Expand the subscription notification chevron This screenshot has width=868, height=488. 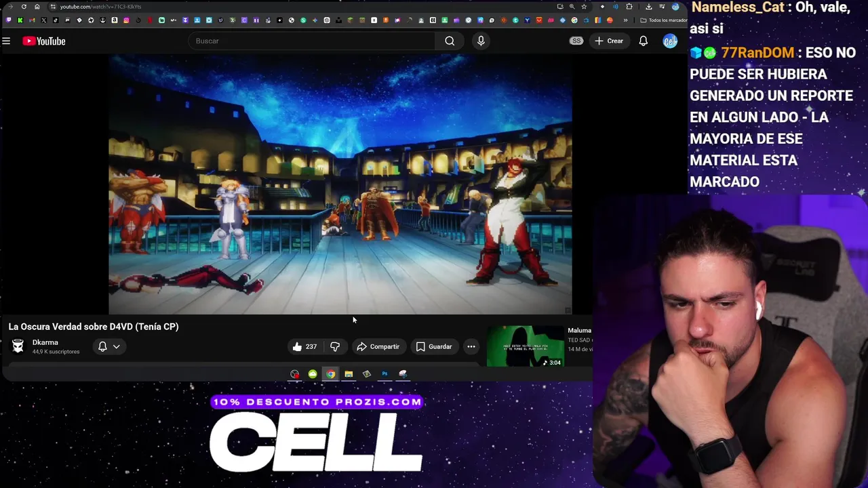(x=117, y=346)
